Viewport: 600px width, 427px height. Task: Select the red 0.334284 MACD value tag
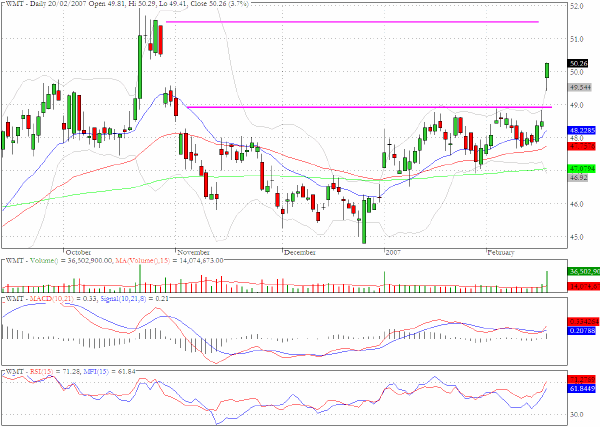(x=582, y=321)
